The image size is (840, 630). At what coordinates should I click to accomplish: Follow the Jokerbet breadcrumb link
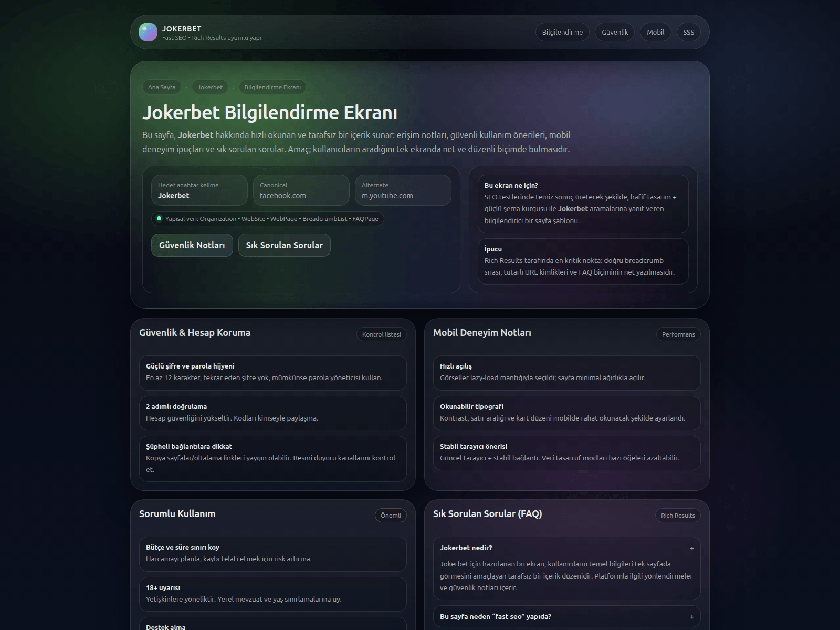210,87
